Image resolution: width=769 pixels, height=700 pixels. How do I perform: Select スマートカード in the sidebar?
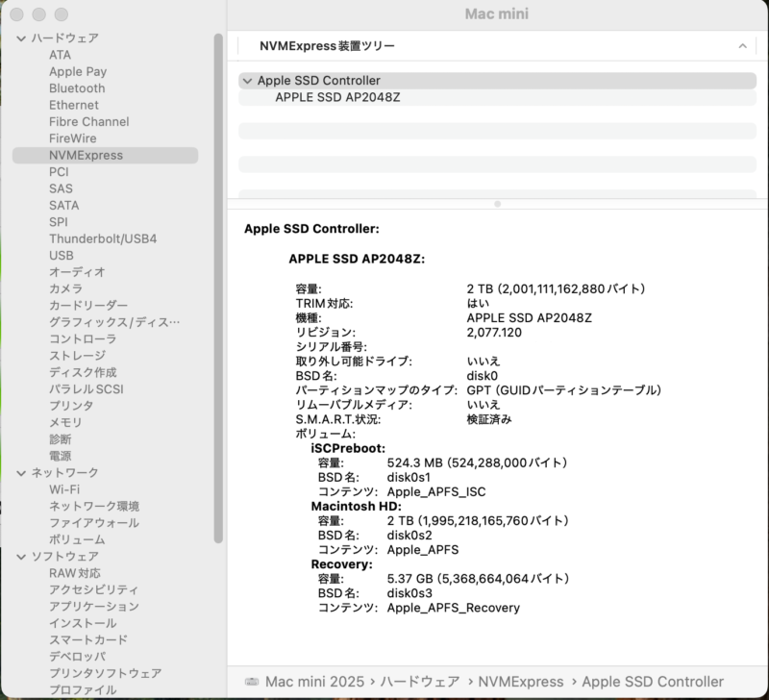click(x=88, y=640)
